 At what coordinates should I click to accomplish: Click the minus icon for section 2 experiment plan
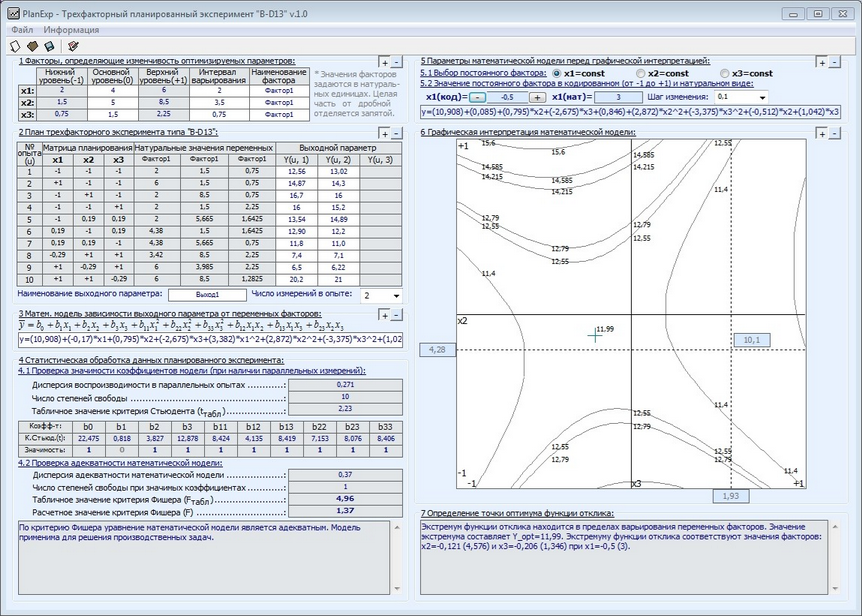[x=399, y=133]
